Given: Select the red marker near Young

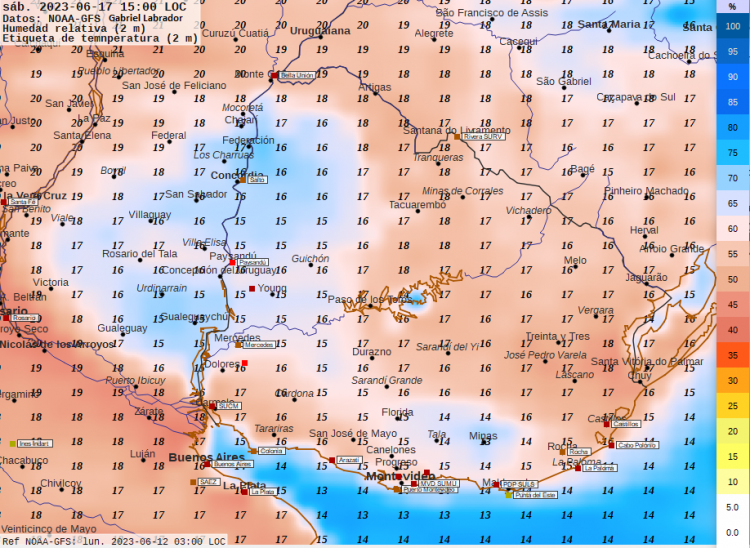Looking at the screenshot, I should tap(252, 289).
